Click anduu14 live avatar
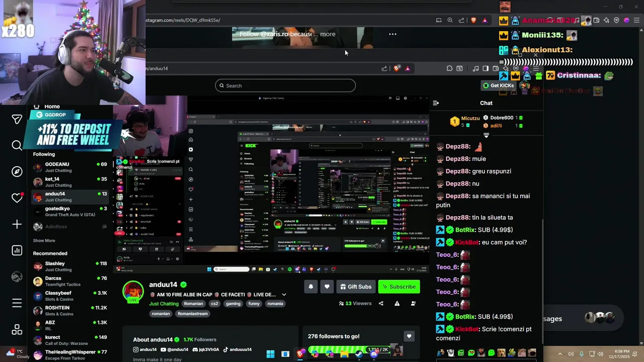Viewport: 644px width, 362px height. [x=133, y=292]
